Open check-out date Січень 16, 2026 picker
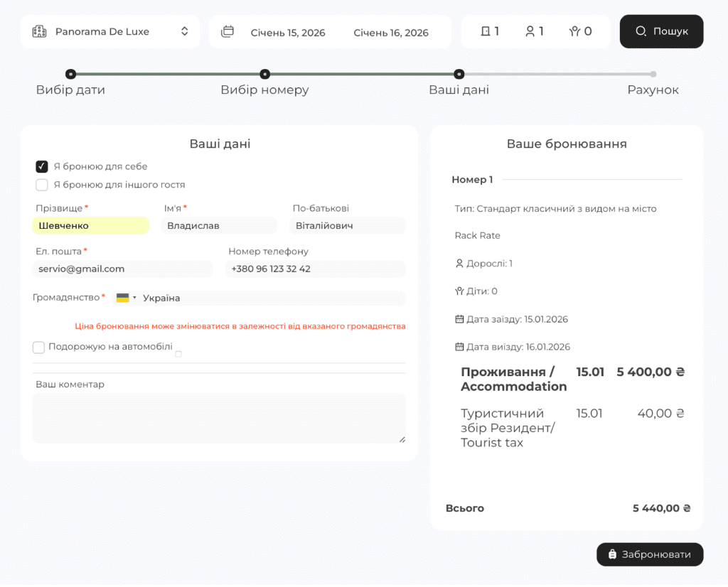 click(391, 32)
